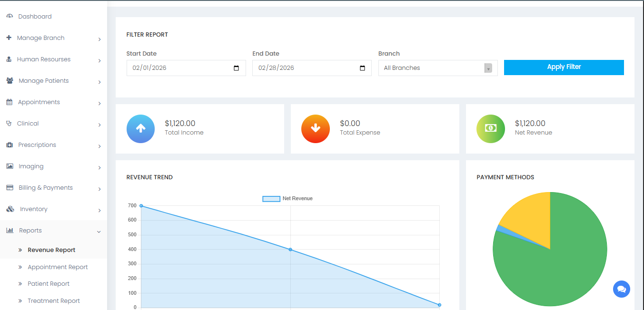Image resolution: width=644 pixels, height=310 pixels.
Task: Click the 700 data point on revenue chart
Action: (141, 206)
